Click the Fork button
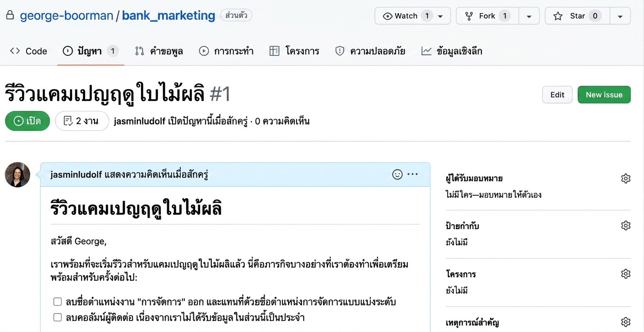The height and width of the screenshot is (332, 644). [x=487, y=16]
